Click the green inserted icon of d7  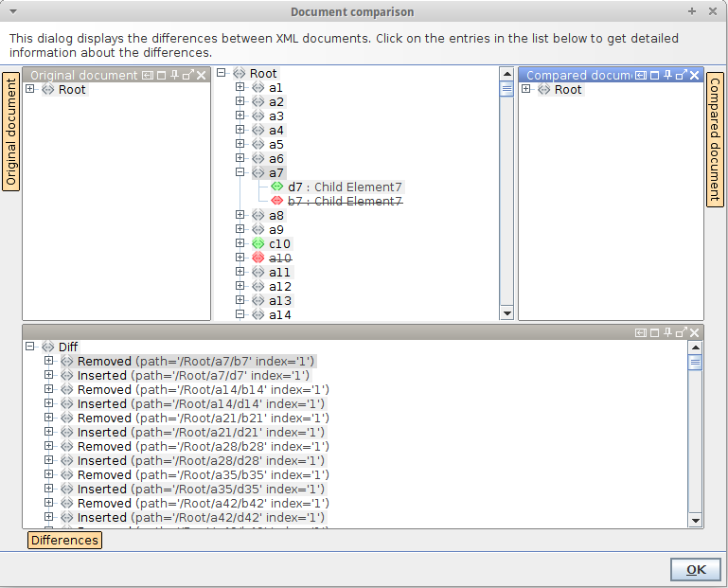click(x=277, y=187)
